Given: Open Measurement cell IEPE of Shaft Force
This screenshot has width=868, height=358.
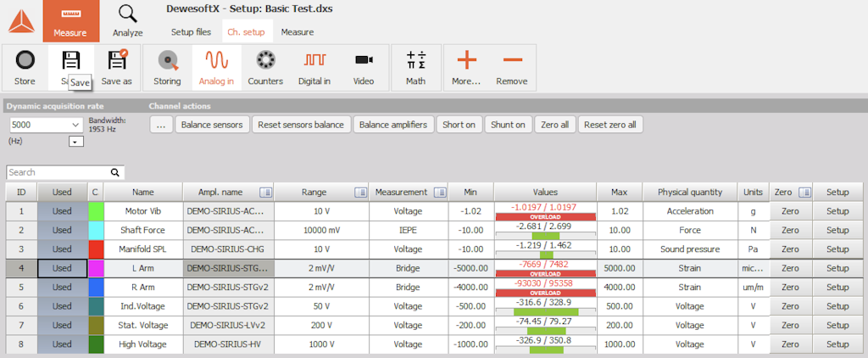Looking at the screenshot, I should 409,230.
